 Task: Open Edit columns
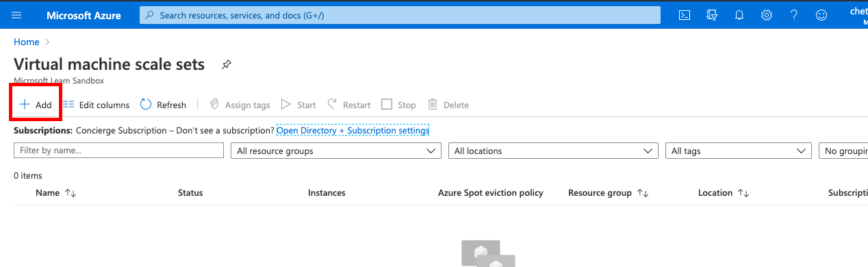[x=96, y=105]
